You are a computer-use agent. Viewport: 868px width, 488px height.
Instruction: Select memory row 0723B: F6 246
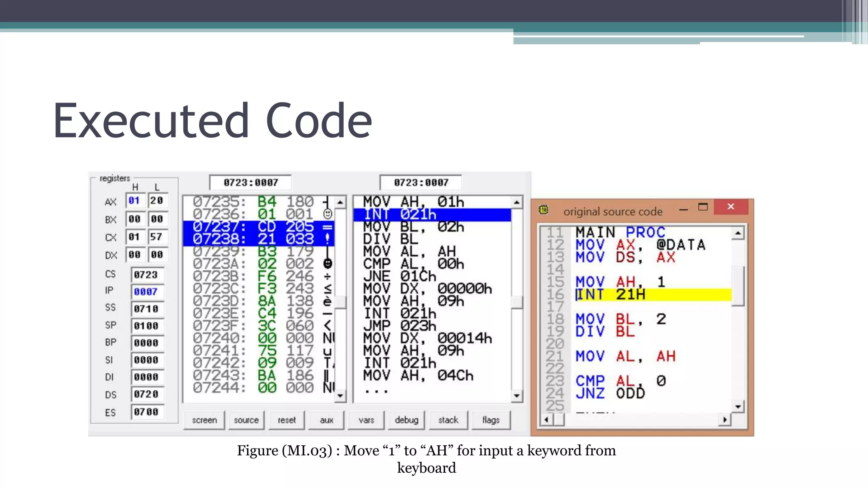pyautogui.click(x=259, y=276)
